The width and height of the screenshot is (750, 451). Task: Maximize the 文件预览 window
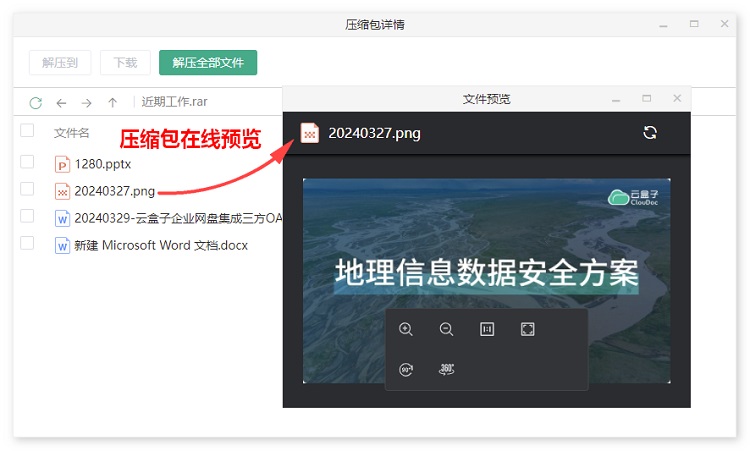click(647, 99)
